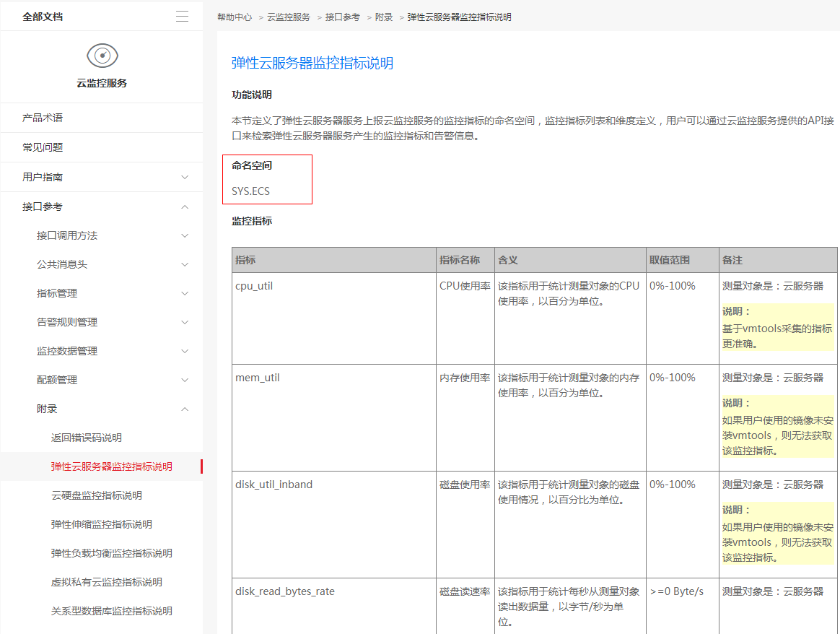Collapse the 附录 chevron
840x634 pixels.
point(185,409)
